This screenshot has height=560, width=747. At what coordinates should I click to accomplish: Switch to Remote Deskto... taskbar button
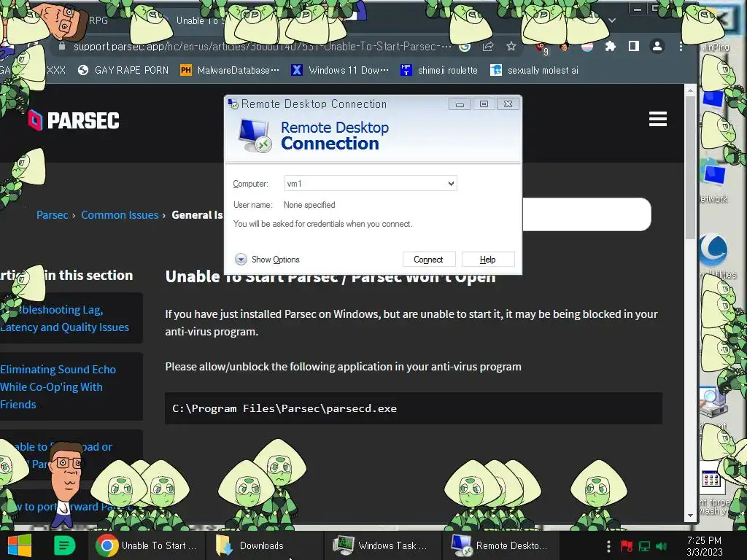pyautogui.click(x=501, y=545)
